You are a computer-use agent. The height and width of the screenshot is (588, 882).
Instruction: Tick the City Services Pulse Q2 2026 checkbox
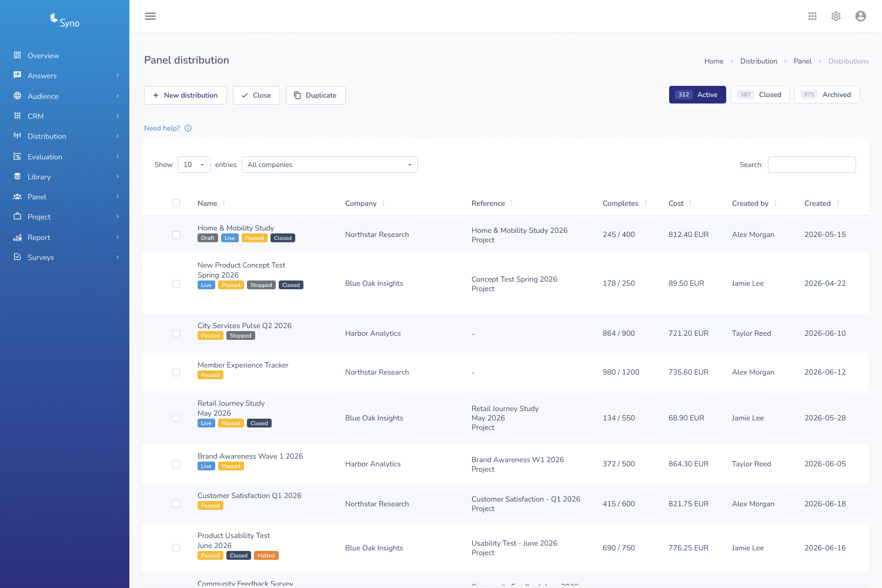[x=176, y=333]
